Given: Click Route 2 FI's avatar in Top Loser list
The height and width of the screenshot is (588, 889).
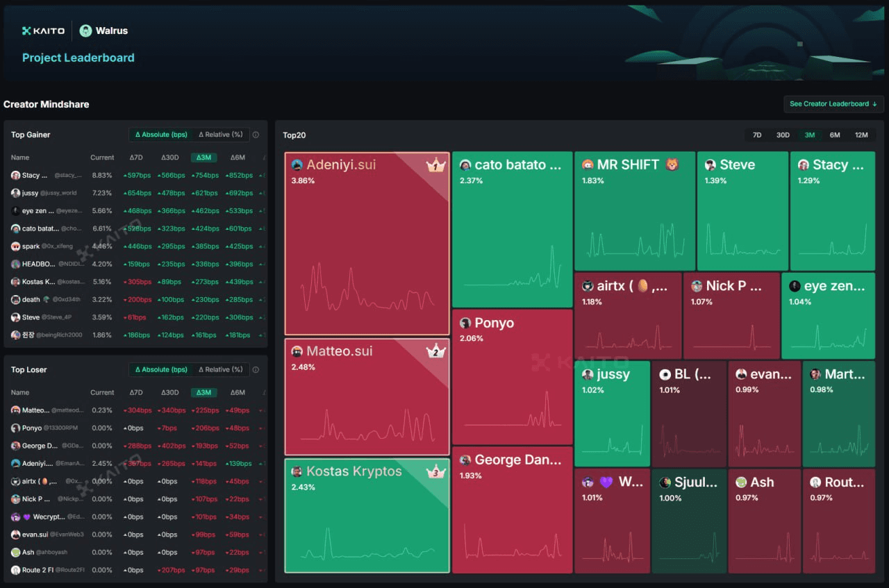Looking at the screenshot, I should 15,570.
